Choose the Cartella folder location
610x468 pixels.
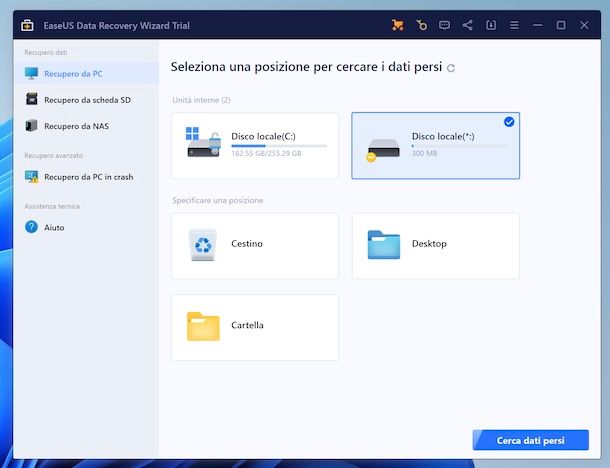point(255,328)
